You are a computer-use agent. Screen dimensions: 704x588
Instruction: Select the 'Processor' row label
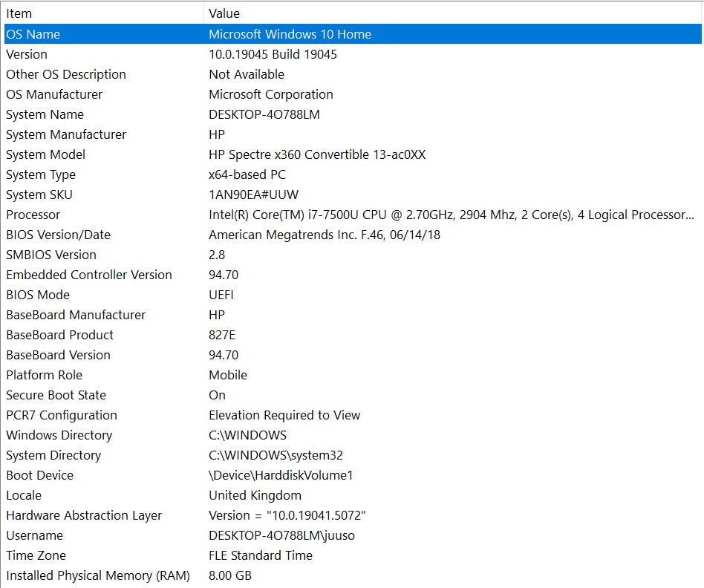[x=33, y=215]
